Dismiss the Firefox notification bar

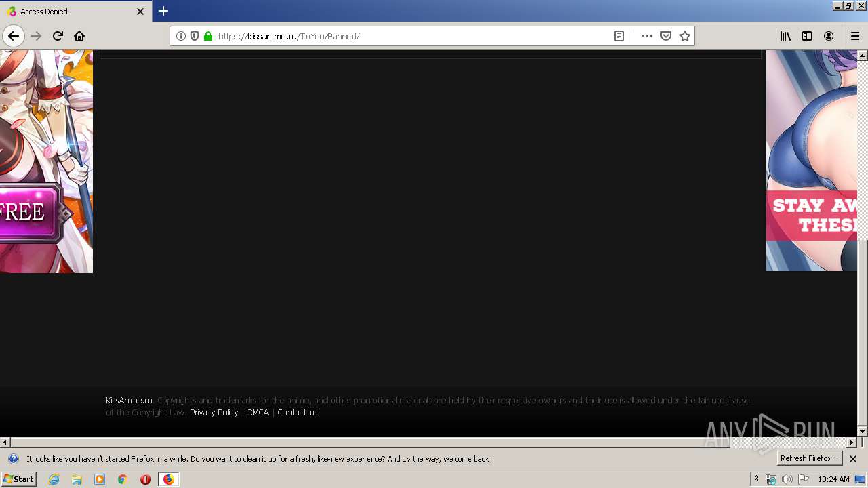853,459
